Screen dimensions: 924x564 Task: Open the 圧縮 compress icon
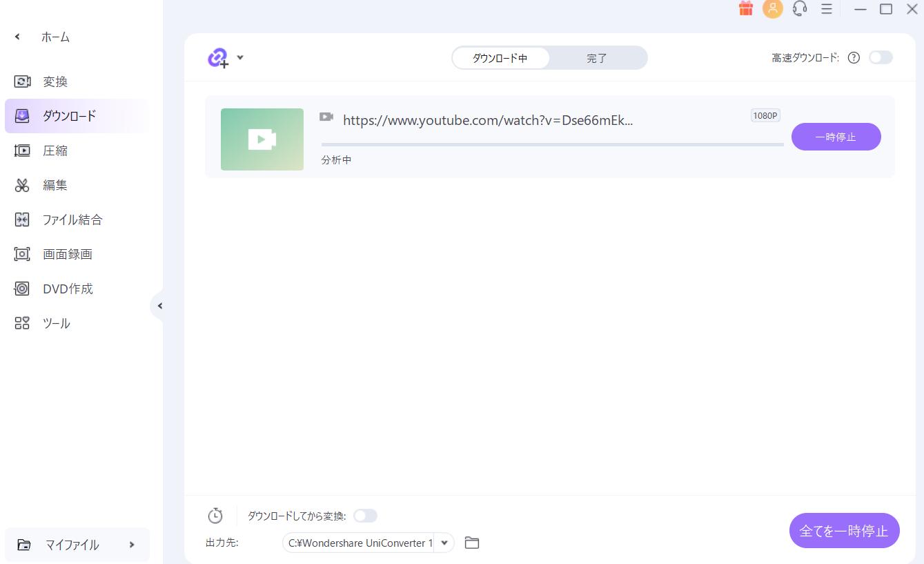tap(22, 150)
